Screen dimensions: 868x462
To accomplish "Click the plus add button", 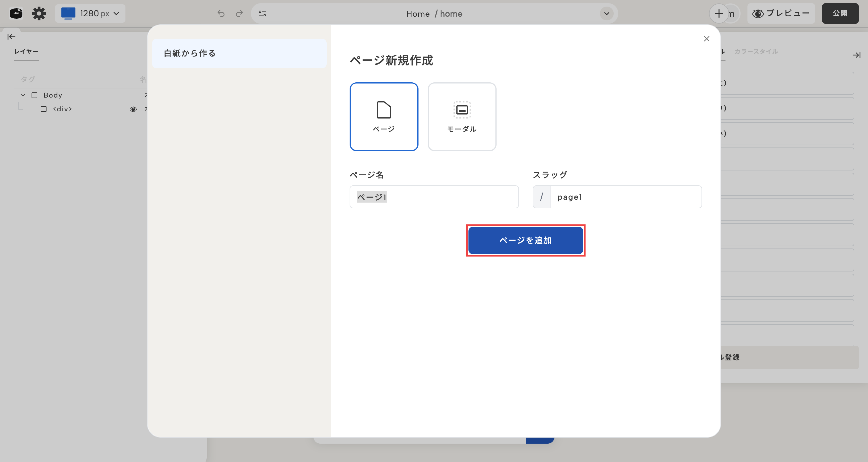I will point(719,13).
